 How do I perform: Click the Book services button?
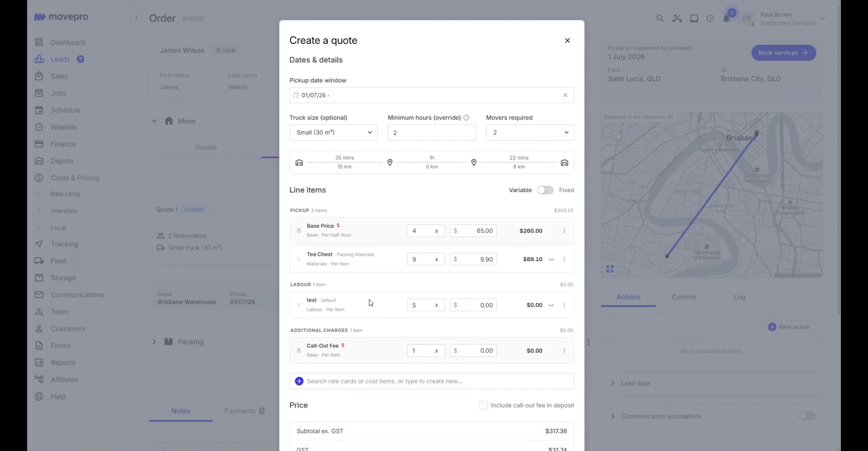[783, 53]
